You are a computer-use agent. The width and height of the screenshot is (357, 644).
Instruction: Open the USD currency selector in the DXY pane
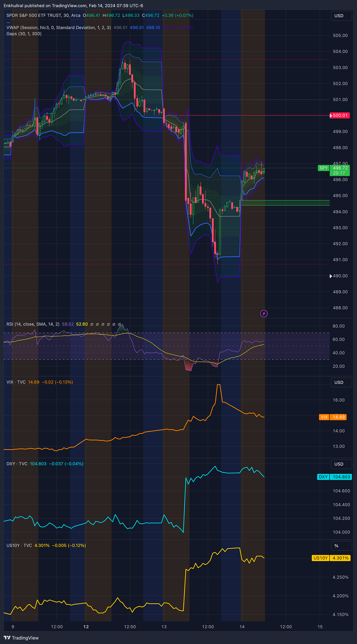341,464
